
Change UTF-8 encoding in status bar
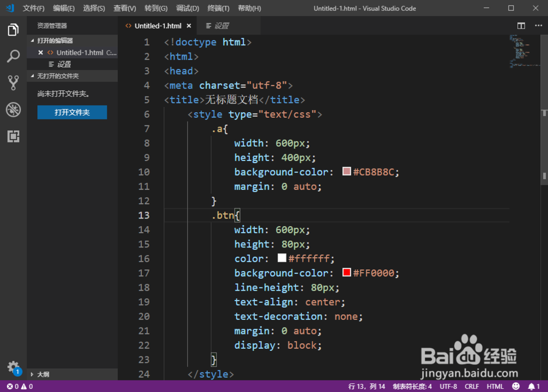tap(448, 387)
